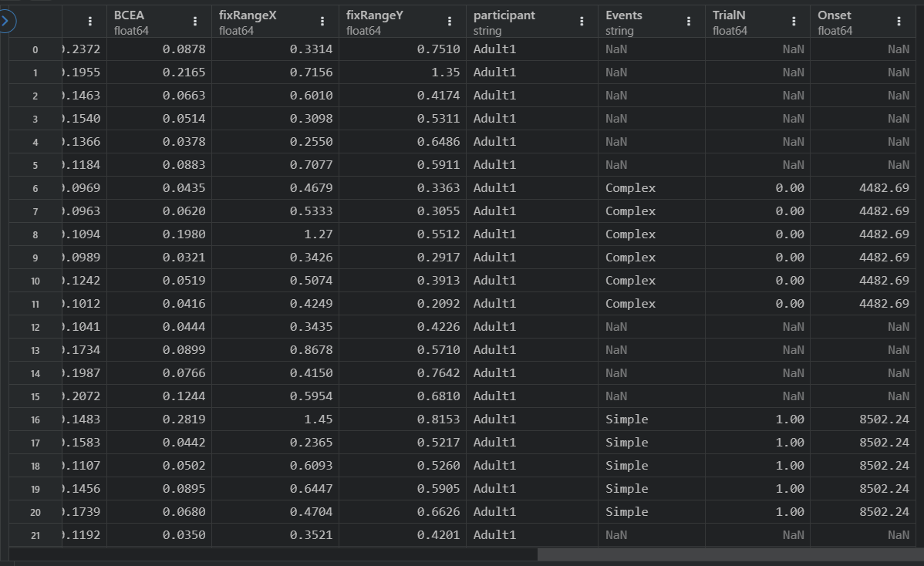Open the BCEA column options menu
Image resolution: width=924 pixels, height=566 pixels.
(195, 22)
